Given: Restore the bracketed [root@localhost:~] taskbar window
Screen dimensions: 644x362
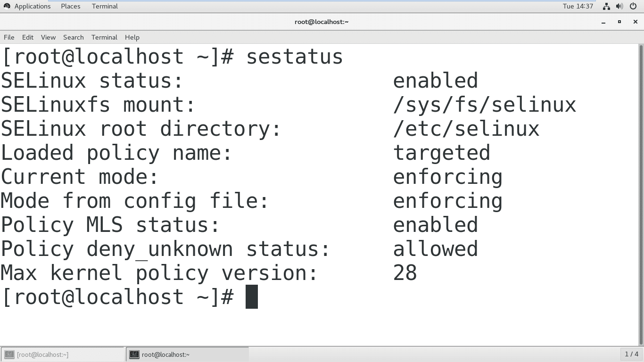Looking at the screenshot, I should tap(63, 354).
